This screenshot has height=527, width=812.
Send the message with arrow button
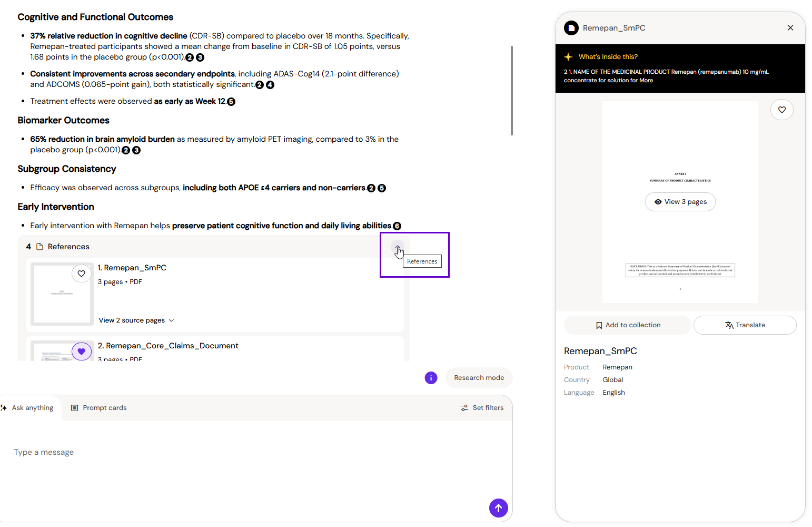coord(499,508)
